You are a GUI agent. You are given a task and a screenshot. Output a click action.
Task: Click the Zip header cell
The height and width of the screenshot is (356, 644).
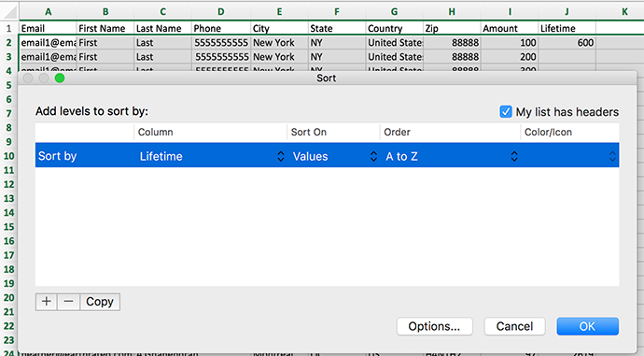[x=452, y=28]
